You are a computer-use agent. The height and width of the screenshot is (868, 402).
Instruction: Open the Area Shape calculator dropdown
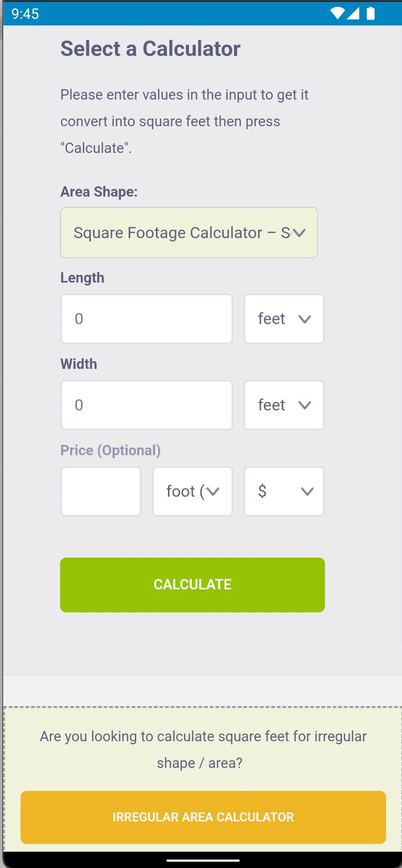pyautogui.click(x=189, y=233)
